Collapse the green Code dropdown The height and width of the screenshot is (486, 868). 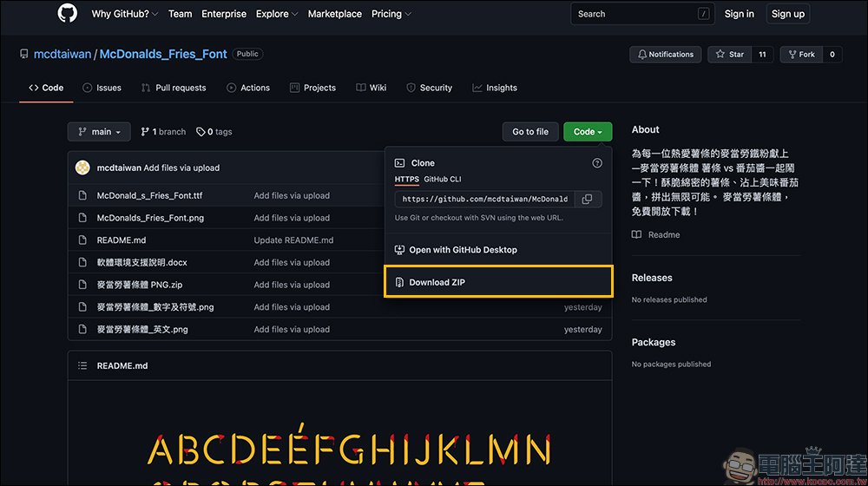tap(588, 132)
